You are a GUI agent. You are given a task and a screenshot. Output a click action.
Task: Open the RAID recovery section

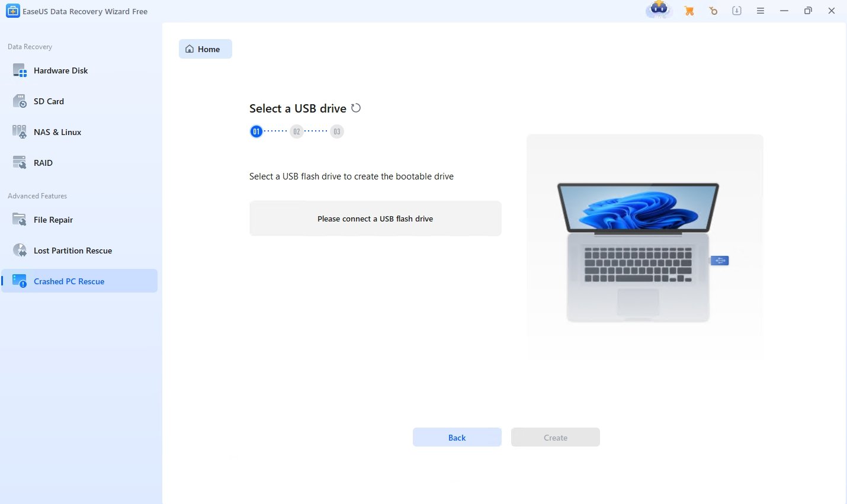click(x=43, y=163)
